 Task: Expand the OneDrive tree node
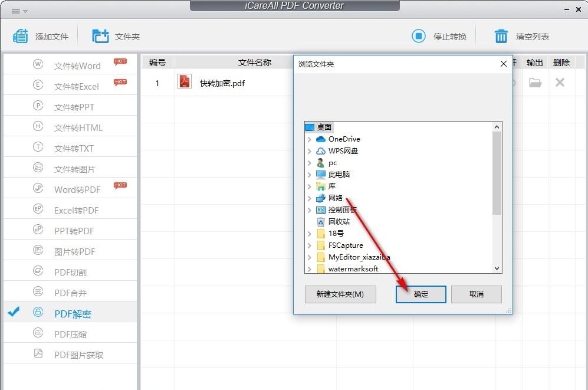coord(310,139)
